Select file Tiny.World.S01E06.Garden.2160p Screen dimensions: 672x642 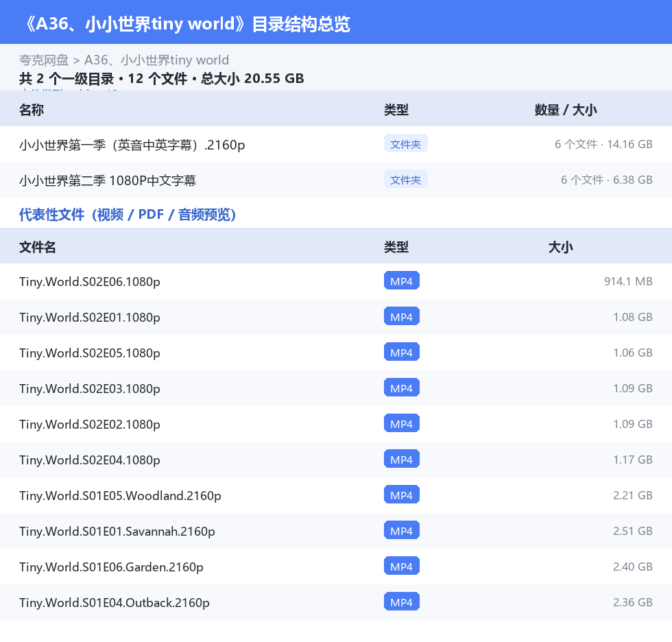click(x=111, y=567)
